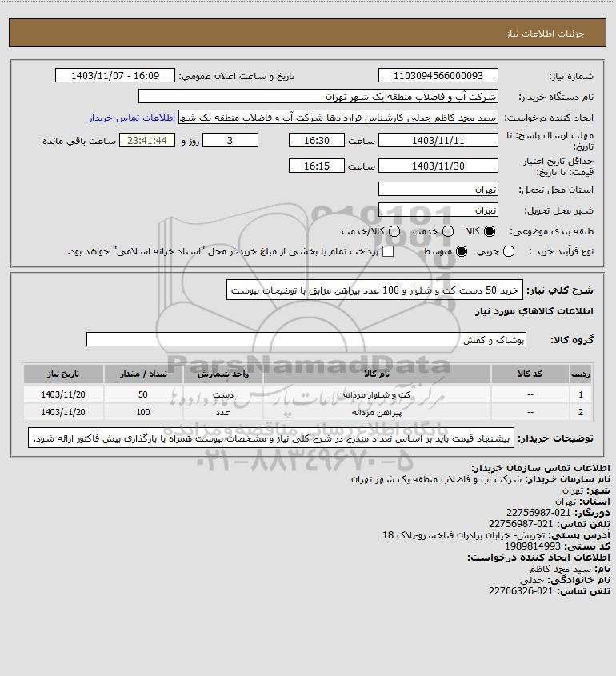Click the postal code 1989814993

[533, 546]
